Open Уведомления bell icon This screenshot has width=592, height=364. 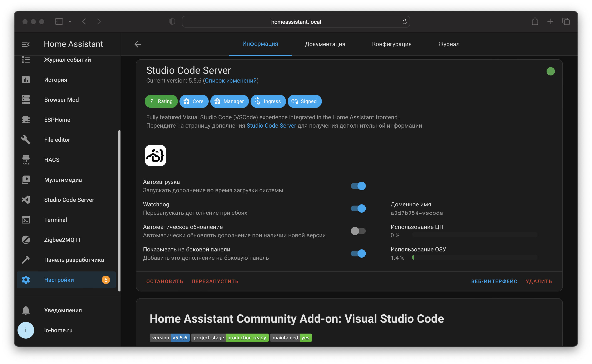(x=26, y=310)
